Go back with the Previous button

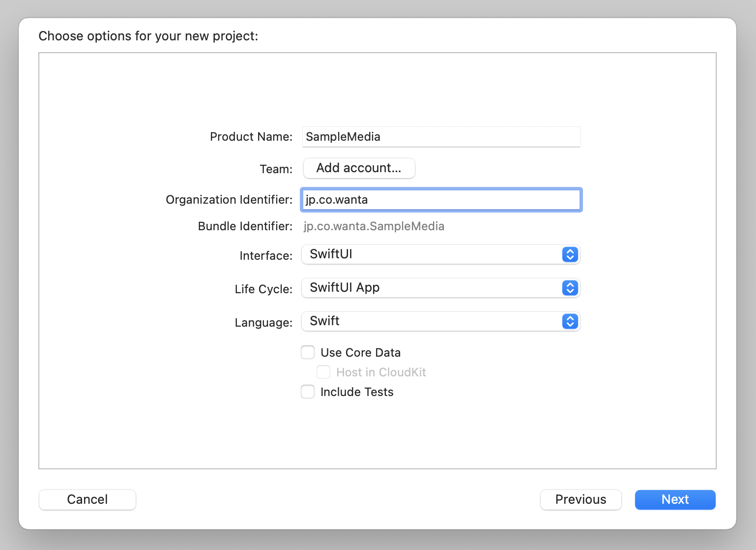pyautogui.click(x=581, y=499)
